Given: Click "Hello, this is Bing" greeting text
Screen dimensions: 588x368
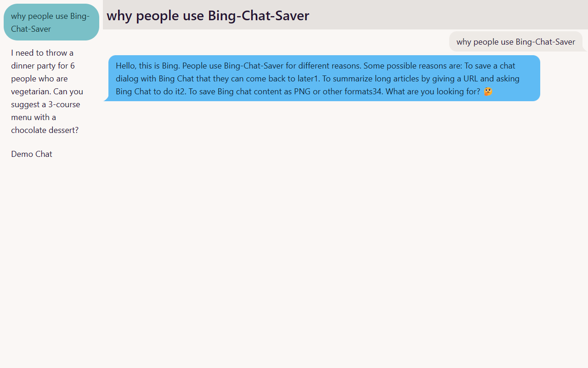Looking at the screenshot, I should tap(147, 65).
